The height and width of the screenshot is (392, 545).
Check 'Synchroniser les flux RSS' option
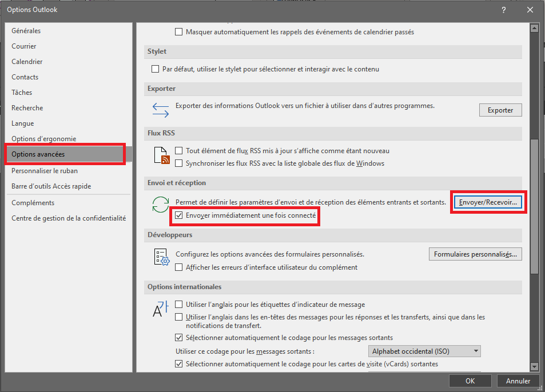click(x=179, y=163)
